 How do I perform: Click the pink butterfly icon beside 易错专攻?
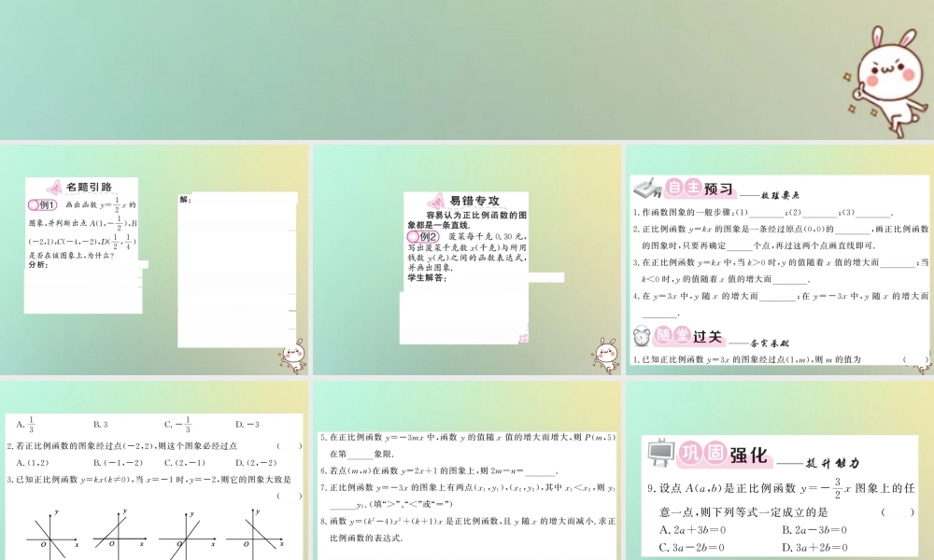pyautogui.click(x=436, y=202)
